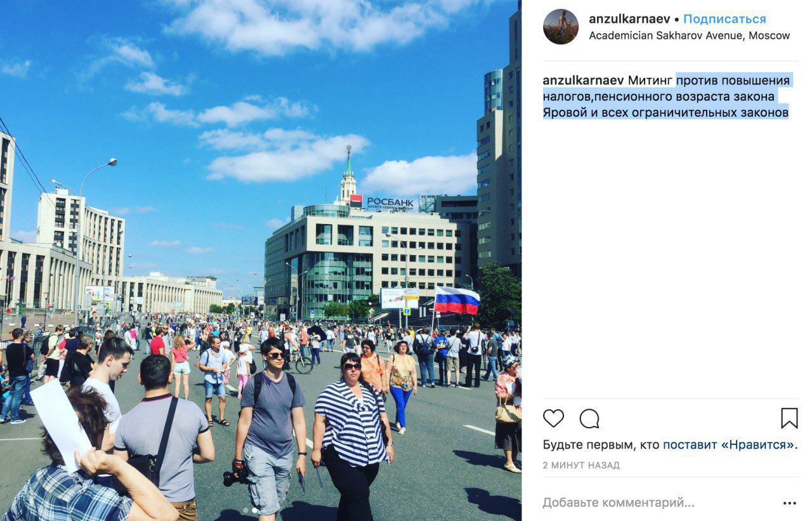Open the three-dot more options menu

point(789,503)
